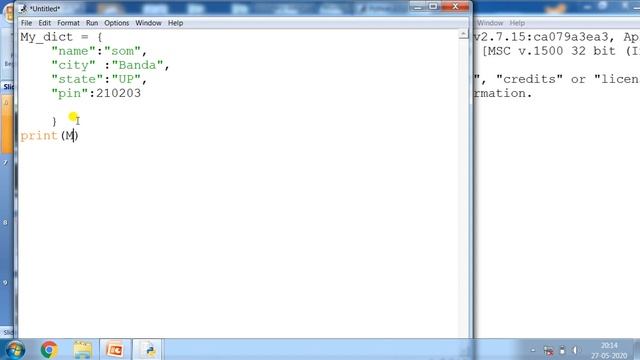Click the IDLE icon in title bar
Screen dimensions: 640x360
pos(24,8)
